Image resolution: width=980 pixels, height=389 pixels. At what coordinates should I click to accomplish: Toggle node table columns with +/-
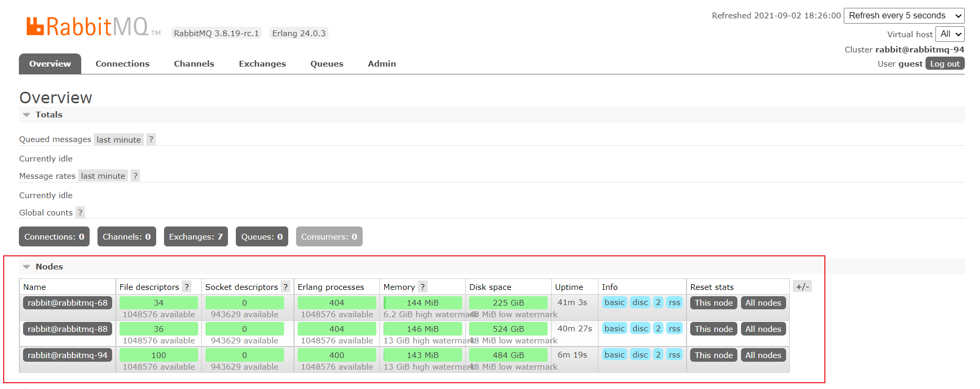[x=802, y=287]
